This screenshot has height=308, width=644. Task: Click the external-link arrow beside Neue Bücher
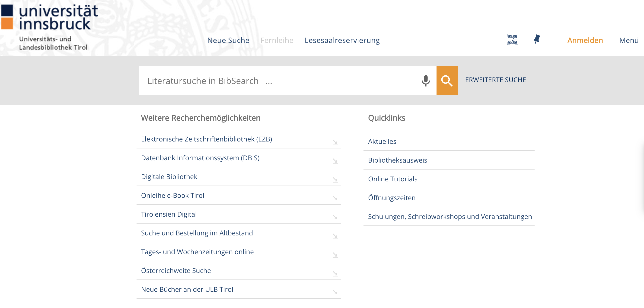(x=335, y=292)
